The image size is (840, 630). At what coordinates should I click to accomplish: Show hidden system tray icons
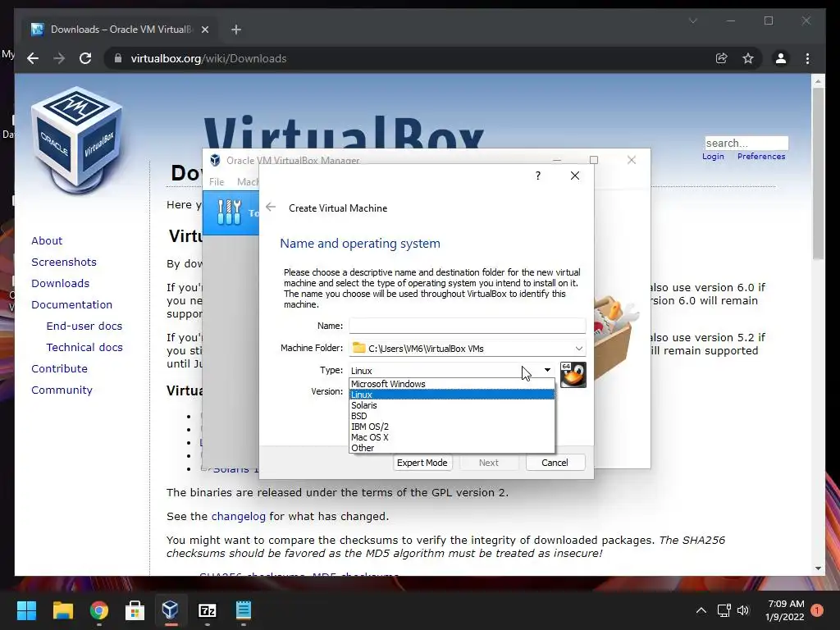701,610
